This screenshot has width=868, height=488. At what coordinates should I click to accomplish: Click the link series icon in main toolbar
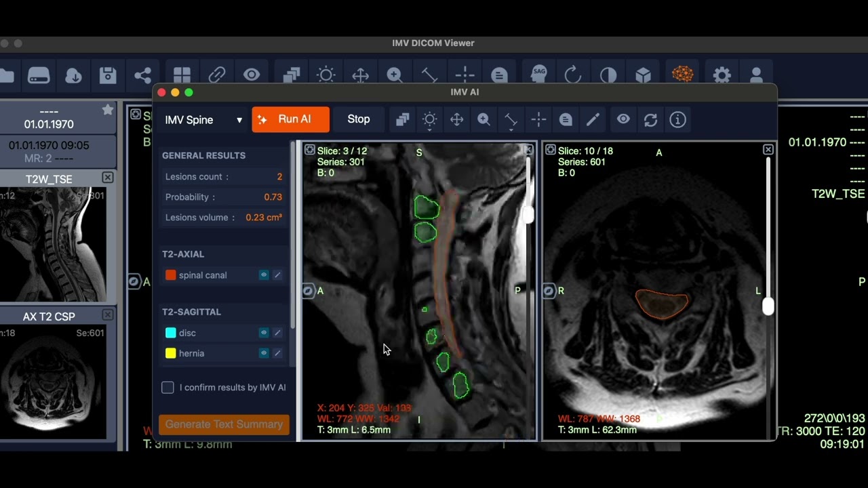pos(217,75)
